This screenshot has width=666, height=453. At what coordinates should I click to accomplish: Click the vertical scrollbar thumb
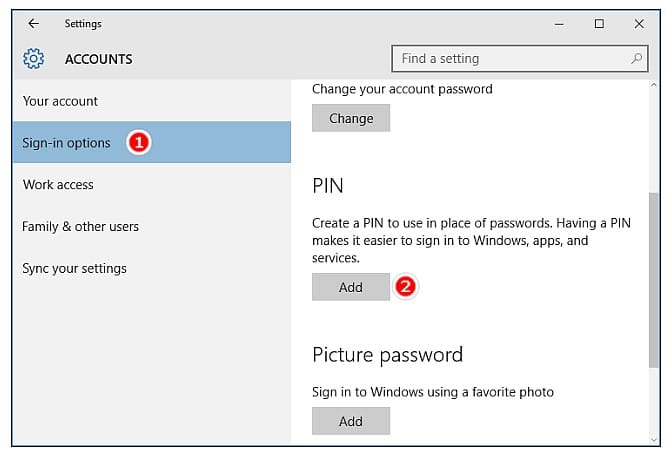coord(654,280)
